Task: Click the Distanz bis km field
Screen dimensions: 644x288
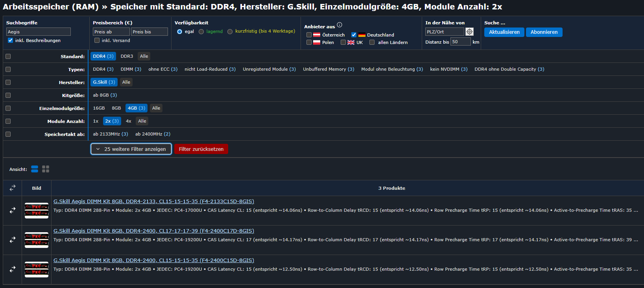Action: coord(461,42)
